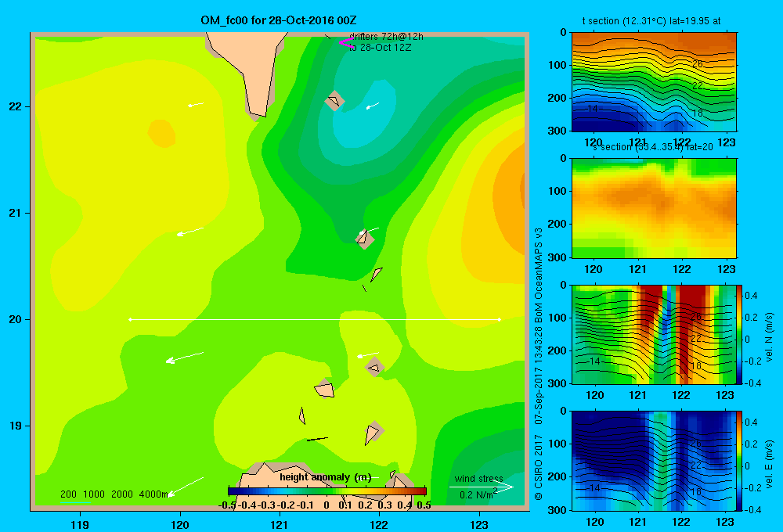
Task: Select latitude label 22 on main map
Action: point(16,107)
